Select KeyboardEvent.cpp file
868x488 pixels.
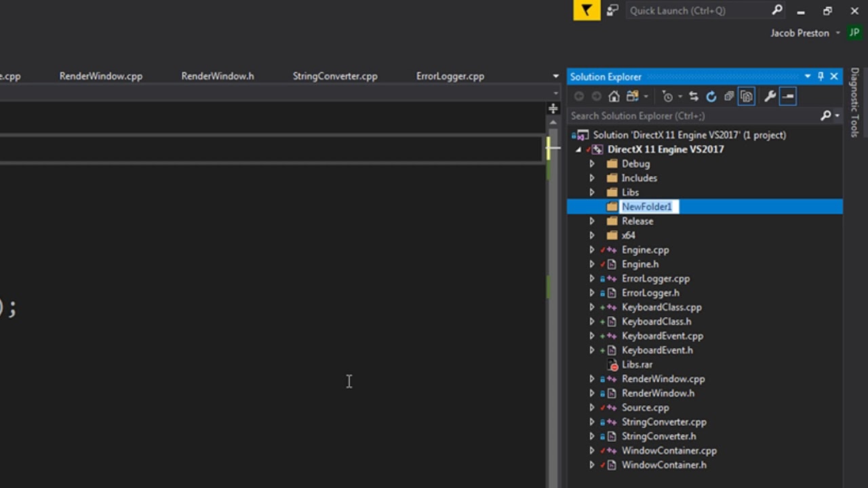663,336
